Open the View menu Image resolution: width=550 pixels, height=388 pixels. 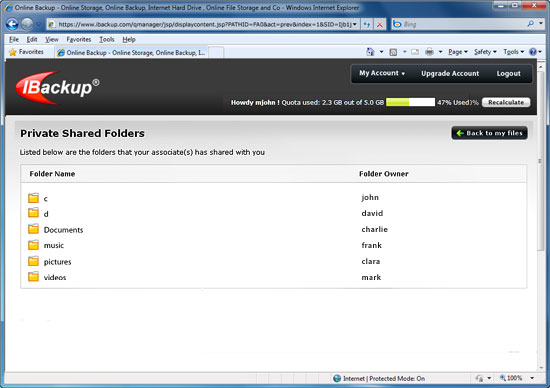pyautogui.click(x=52, y=39)
